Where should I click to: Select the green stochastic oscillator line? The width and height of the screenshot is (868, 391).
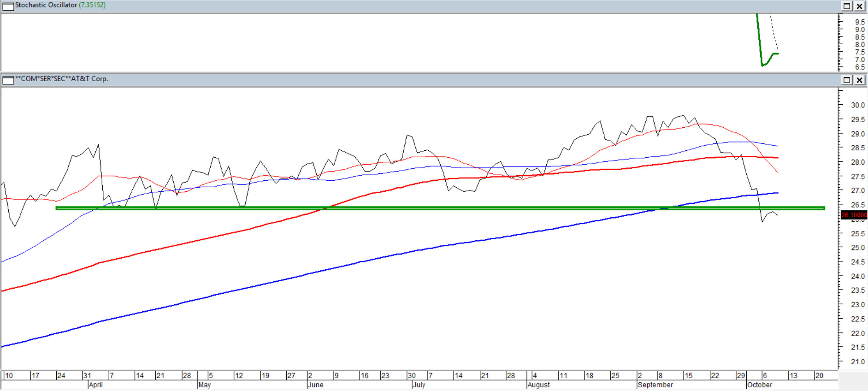(x=759, y=41)
